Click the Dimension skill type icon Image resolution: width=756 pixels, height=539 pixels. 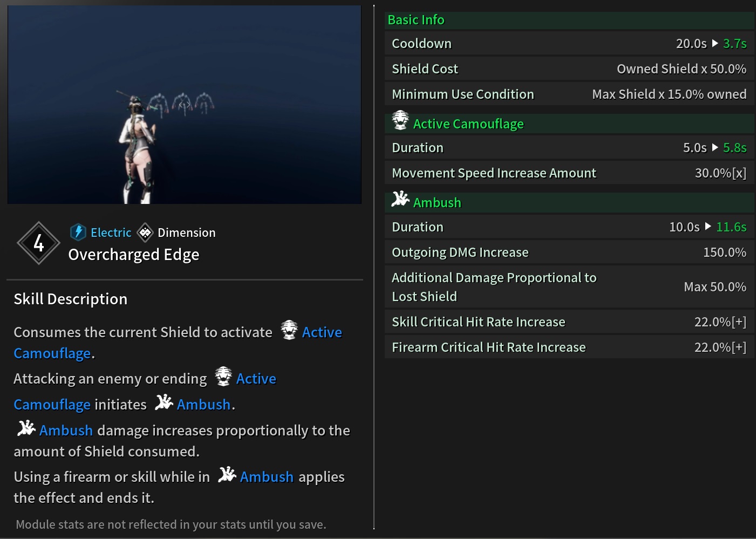[x=145, y=233]
